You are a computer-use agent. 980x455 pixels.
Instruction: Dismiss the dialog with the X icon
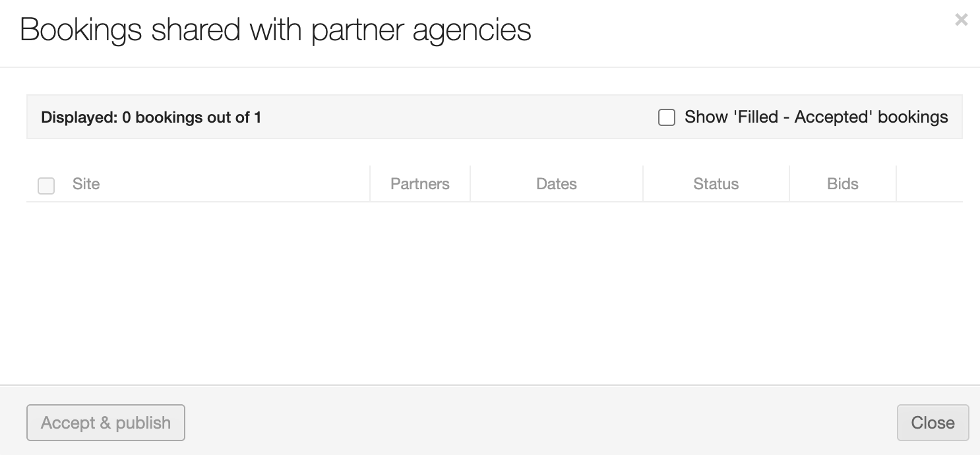[x=961, y=20]
